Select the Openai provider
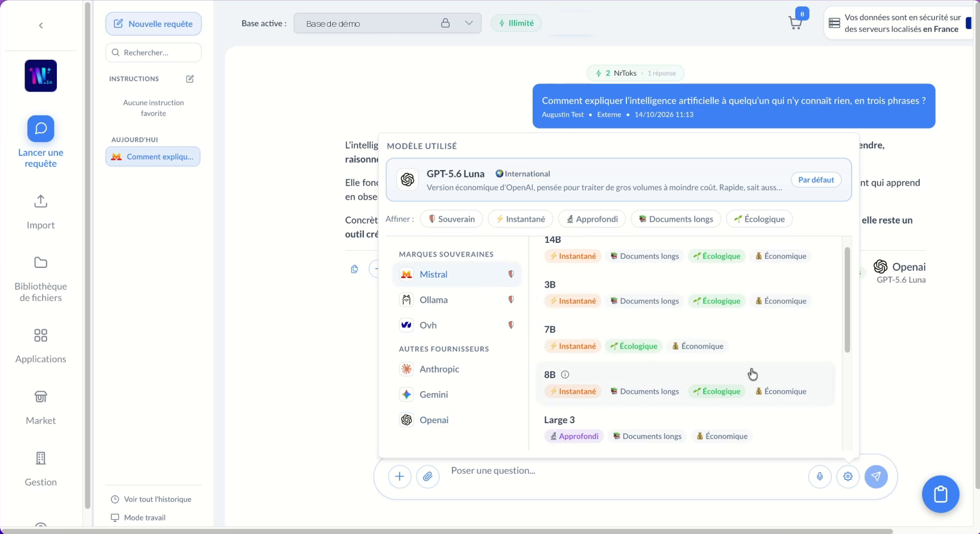The height and width of the screenshot is (534, 980). [457, 420]
